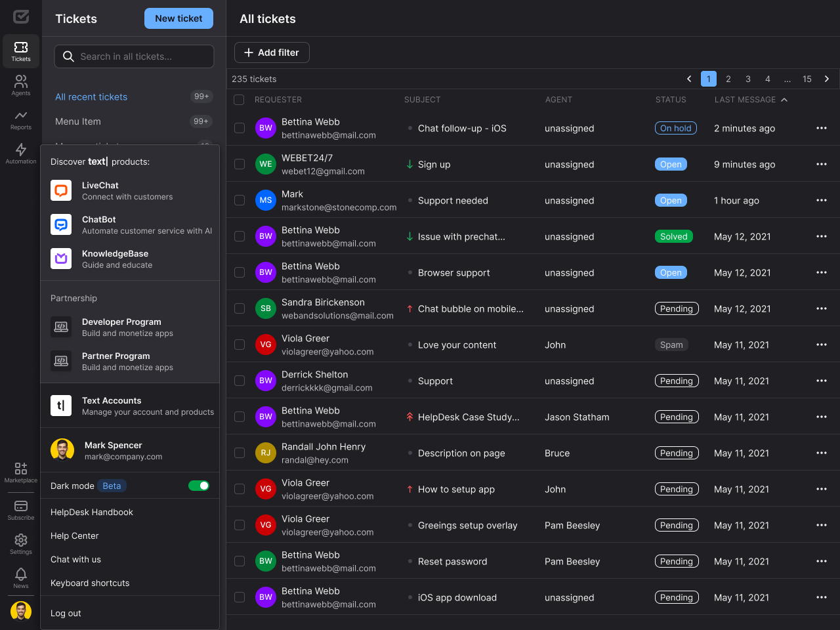
Task: Open the ChatBot product icon
Action: (61, 225)
